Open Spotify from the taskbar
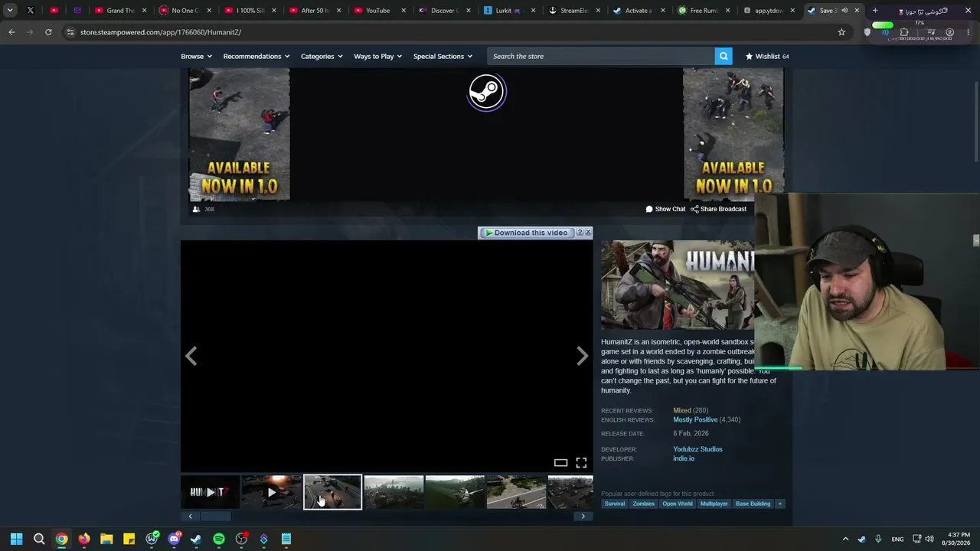Viewport: 980px width, 551px height. 219,539
